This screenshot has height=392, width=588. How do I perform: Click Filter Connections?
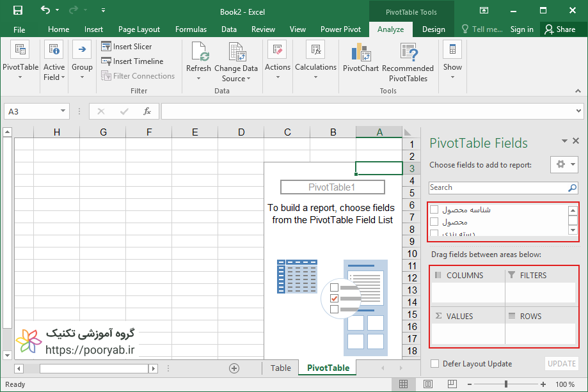click(138, 76)
